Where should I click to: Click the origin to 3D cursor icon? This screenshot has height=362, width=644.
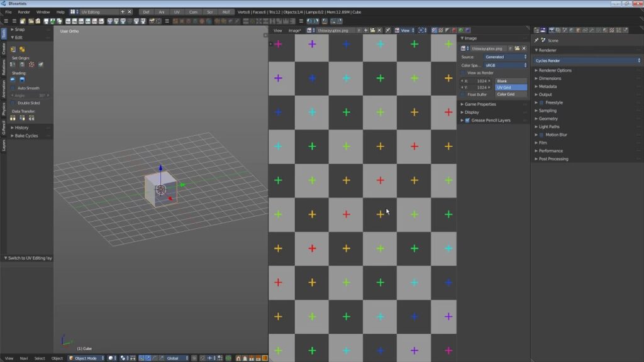[x=31, y=65]
